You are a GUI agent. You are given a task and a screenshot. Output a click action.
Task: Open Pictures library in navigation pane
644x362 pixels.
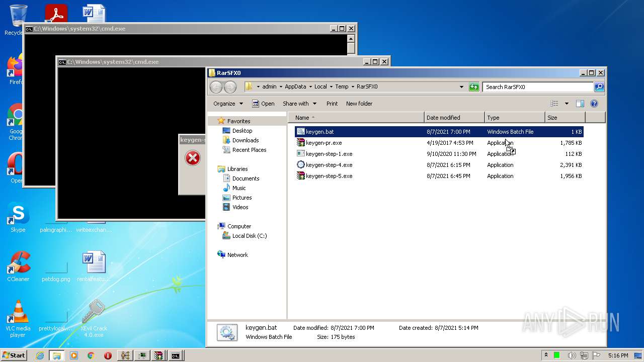pyautogui.click(x=242, y=198)
